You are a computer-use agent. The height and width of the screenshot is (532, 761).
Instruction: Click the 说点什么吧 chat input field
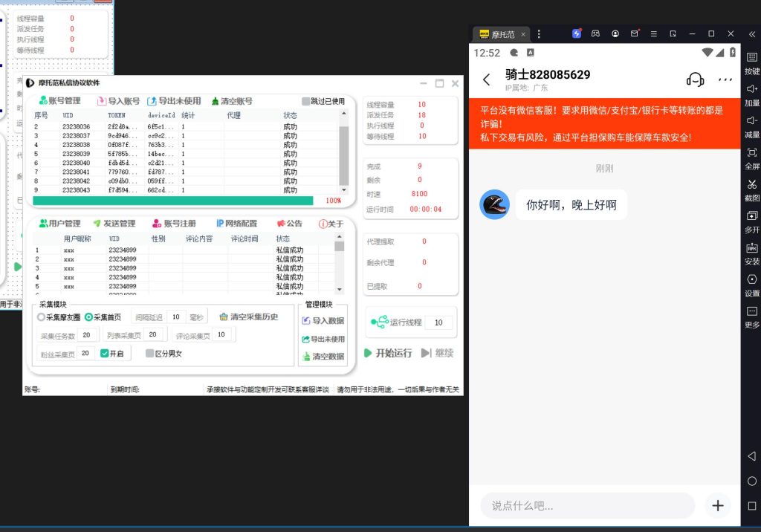(x=587, y=506)
